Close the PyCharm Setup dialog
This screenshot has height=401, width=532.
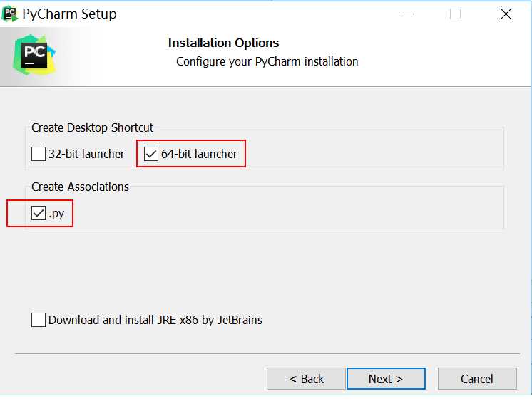[x=506, y=14]
